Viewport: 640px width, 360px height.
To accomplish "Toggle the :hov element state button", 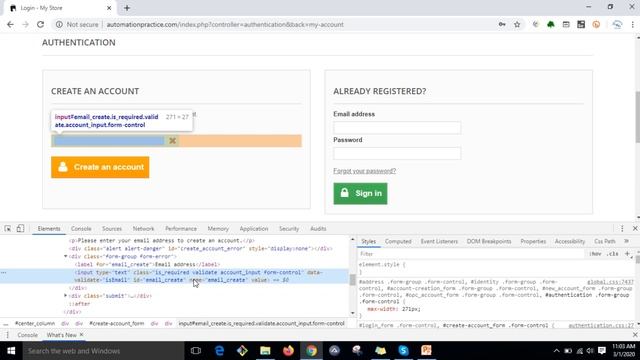I will [595, 254].
